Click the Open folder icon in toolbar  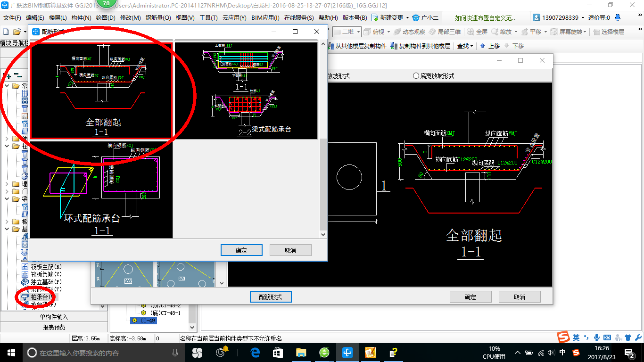17,32
